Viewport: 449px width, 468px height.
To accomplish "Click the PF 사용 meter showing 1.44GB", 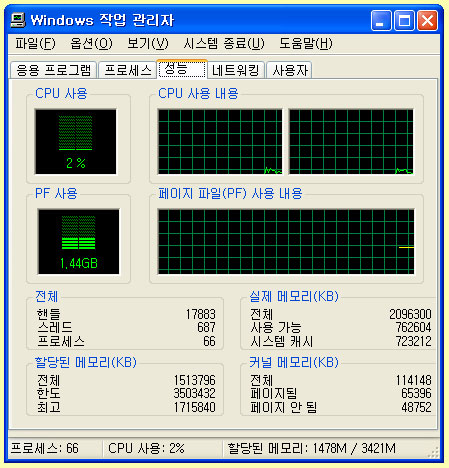I will point(78,242).
